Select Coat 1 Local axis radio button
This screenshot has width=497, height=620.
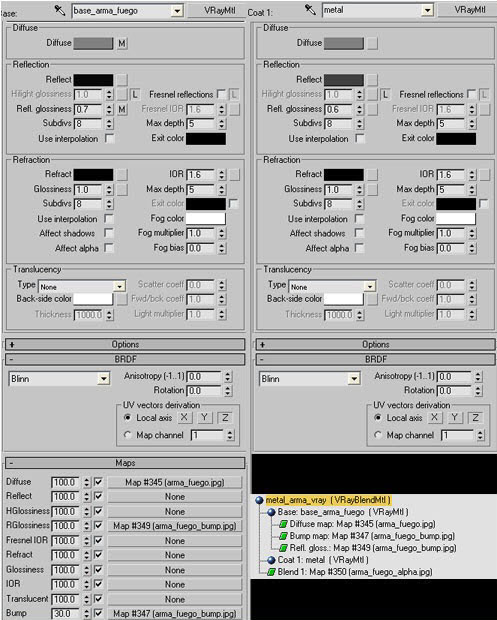pos(378,418)
